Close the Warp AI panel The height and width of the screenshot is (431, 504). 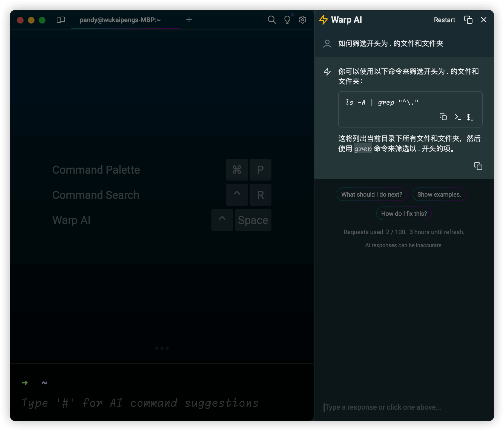tap(484, 20)
